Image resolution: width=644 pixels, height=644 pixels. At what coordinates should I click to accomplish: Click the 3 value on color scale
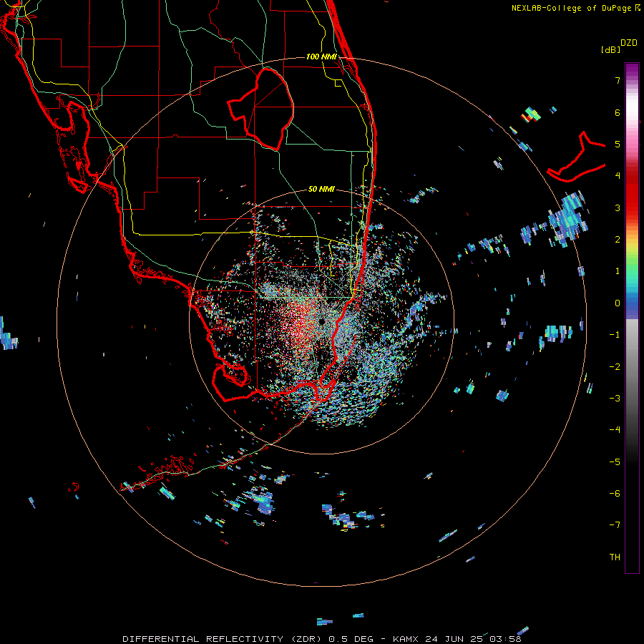[618, 208]
